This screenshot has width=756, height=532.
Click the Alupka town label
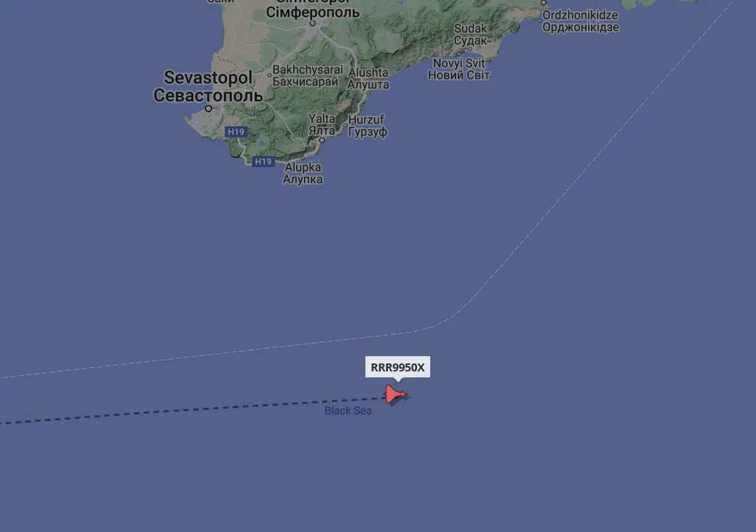pyautogui.click(x=303, y=173)
